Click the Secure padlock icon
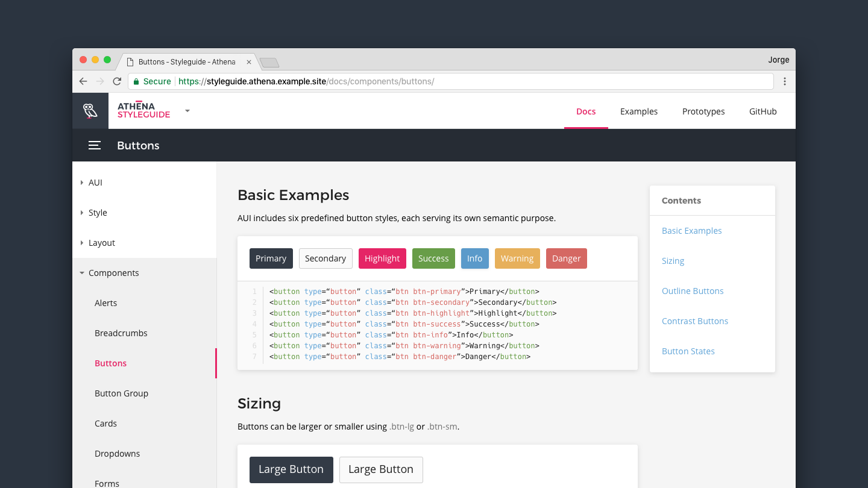The width and height of the screenshot is (868, 488). tap(136, 81)
